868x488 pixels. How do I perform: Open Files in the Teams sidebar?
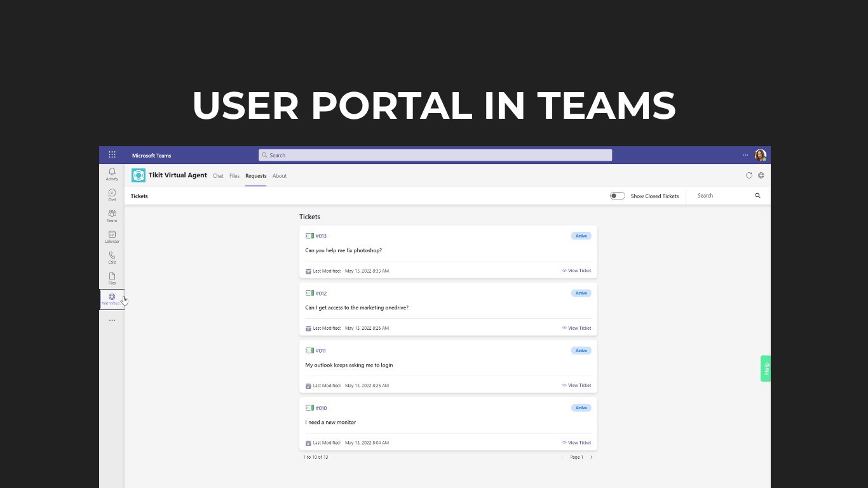coord(112,278)
